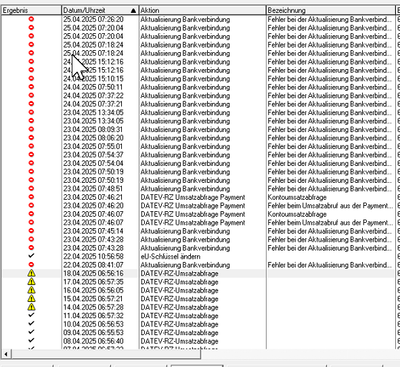Click the checkmark icon for 08.04.2025 06:56:40
Screen dimensions: 400x367
click(31, 340)
